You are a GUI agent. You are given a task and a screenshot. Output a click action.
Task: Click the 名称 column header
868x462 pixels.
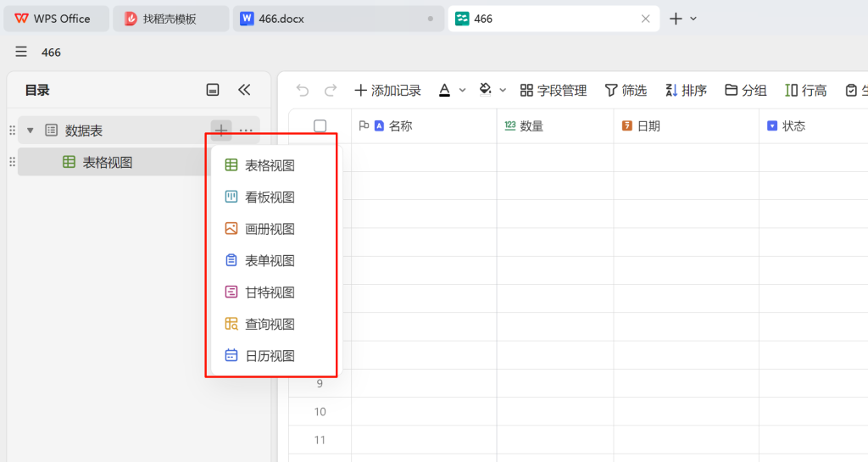pos(424,126)
